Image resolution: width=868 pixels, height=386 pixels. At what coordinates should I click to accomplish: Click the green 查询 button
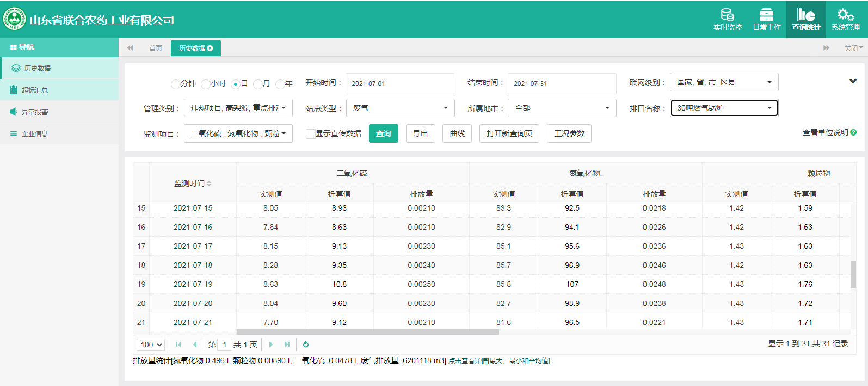[383, 133]
